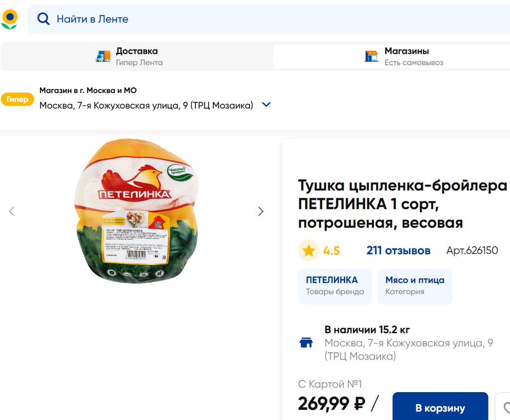Open the 211 отзывов reviews link
Viewport: 510px width, 420px height.
398,251
